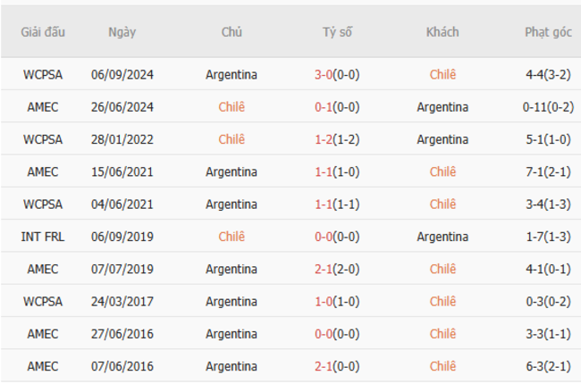The width and height of the screenshot is (581, 392).
Task: Open the 1-1(1-0) score from 15/06/2021
Action: (x=337, y=171)
